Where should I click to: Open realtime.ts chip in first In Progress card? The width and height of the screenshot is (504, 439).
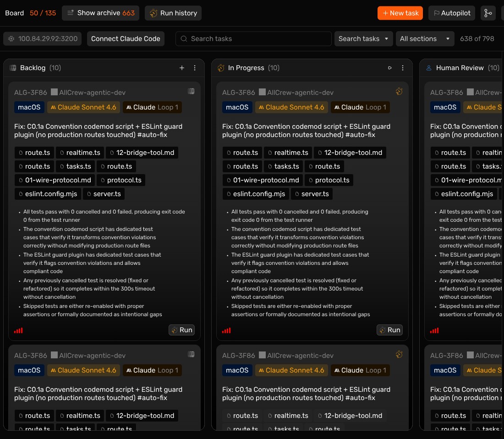tap(288, 153)
